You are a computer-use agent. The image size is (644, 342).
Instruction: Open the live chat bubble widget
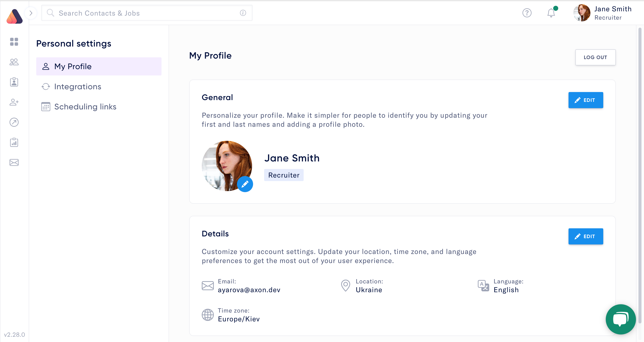pos(620,319)
